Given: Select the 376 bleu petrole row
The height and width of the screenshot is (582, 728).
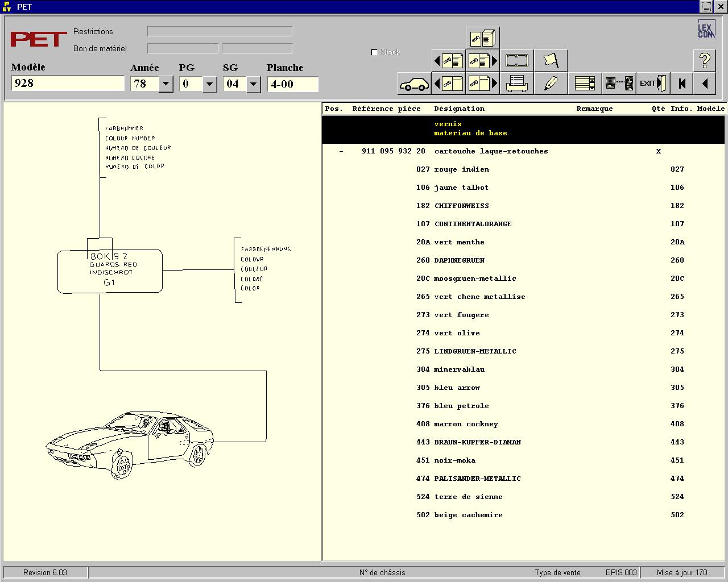Looking at the screenshot, I should coord(523,406).
